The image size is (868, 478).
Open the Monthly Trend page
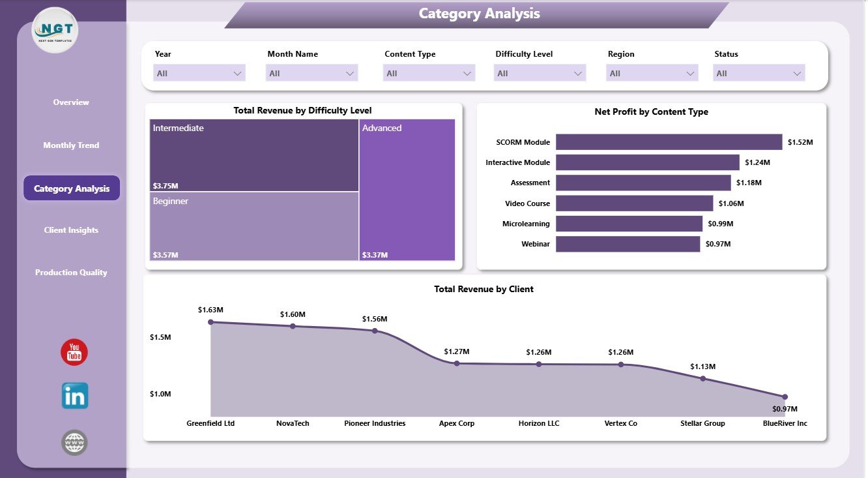click(72, 145)
